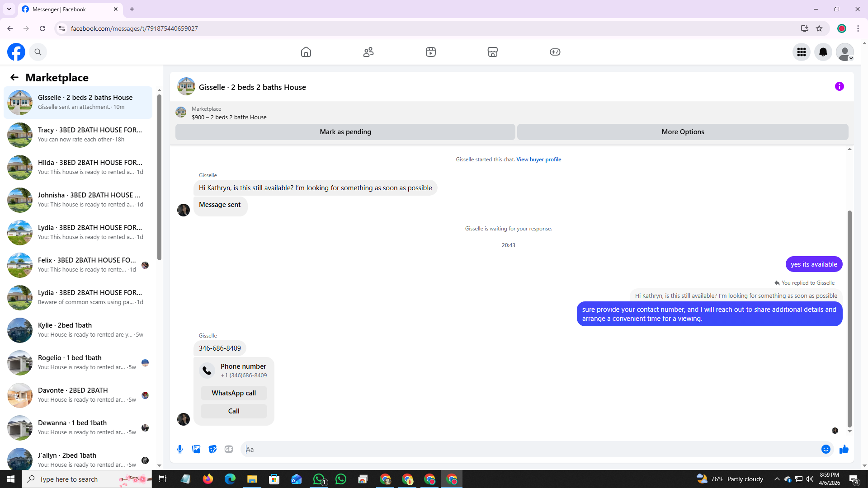The width and height of the screenshot is (868, 488).
Task: Bookmark this page with star icon
Action: (x=819, y=28)
